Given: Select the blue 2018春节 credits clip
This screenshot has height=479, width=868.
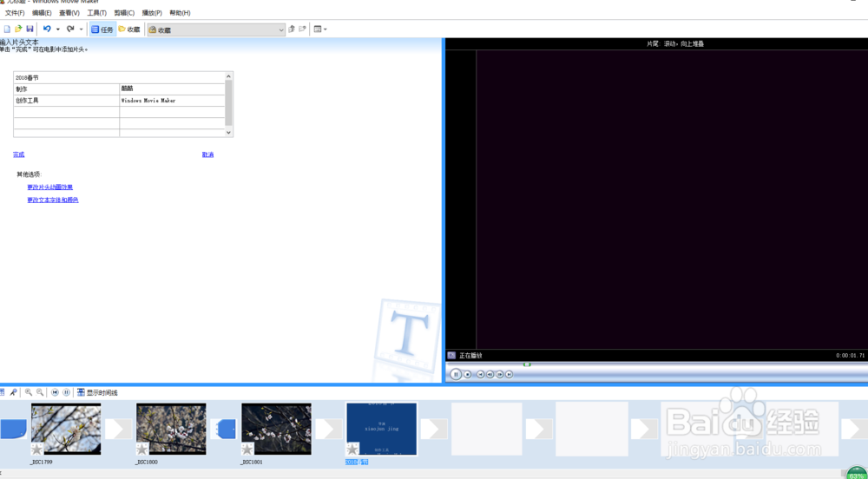Looking at the screenshot, I should point(381,429).
